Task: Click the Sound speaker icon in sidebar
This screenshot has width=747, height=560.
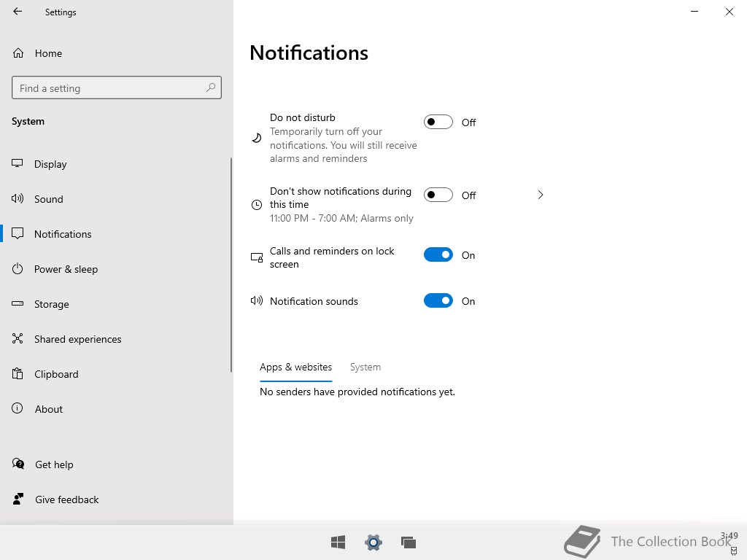Action: click(x=18, y=199)
